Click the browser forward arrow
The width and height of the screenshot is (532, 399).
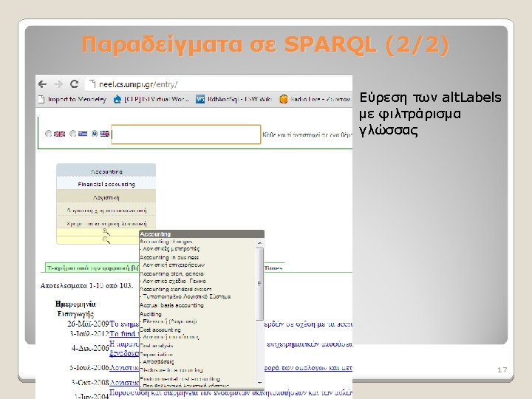click(58, 83)
